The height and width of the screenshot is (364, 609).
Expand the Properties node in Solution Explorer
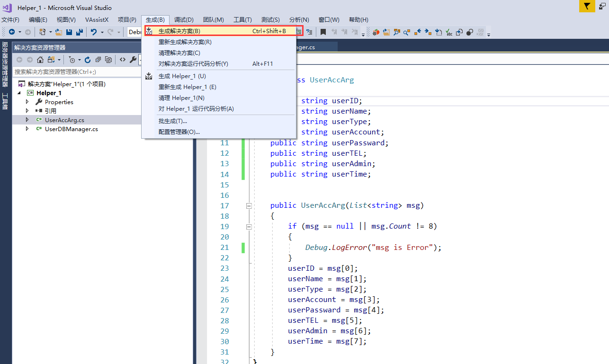[27, 102]
